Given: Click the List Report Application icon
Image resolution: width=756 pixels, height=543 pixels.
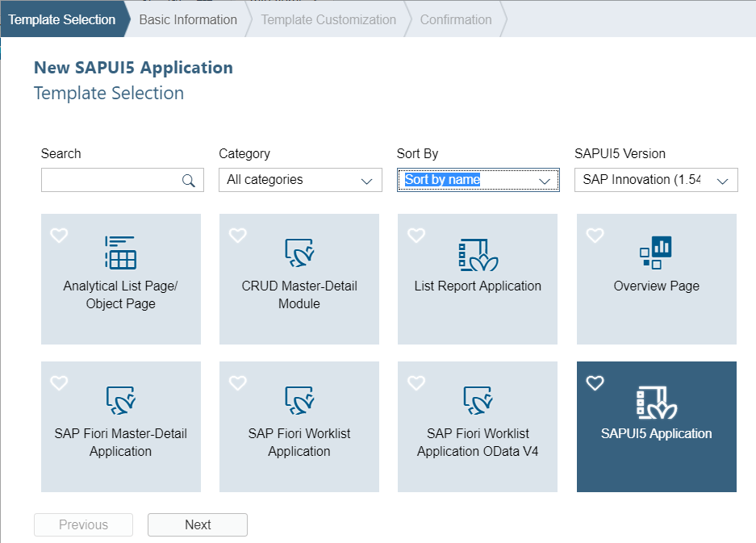Looking at the screenshot, I should pos(478,253).
